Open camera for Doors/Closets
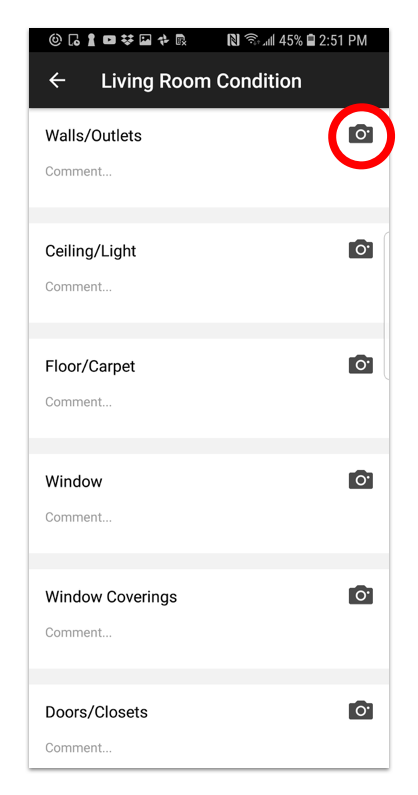The height and width of the screenshot is (795, 418). point(361,710)
